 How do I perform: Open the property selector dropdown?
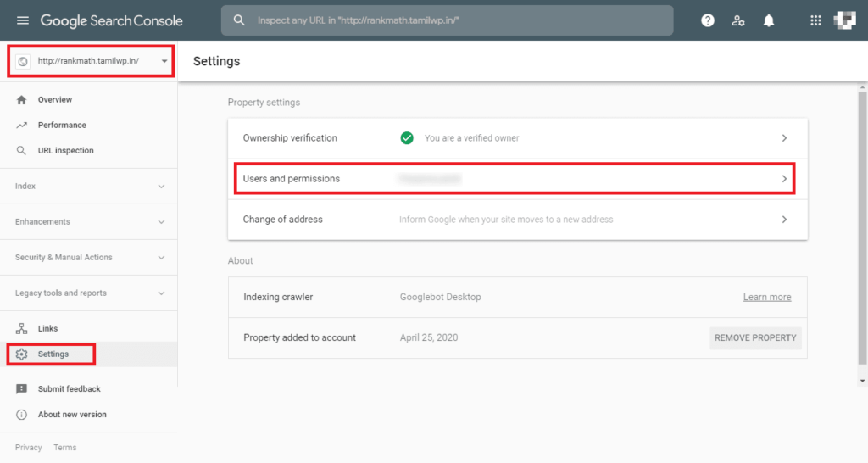click(x=164, y=61)
